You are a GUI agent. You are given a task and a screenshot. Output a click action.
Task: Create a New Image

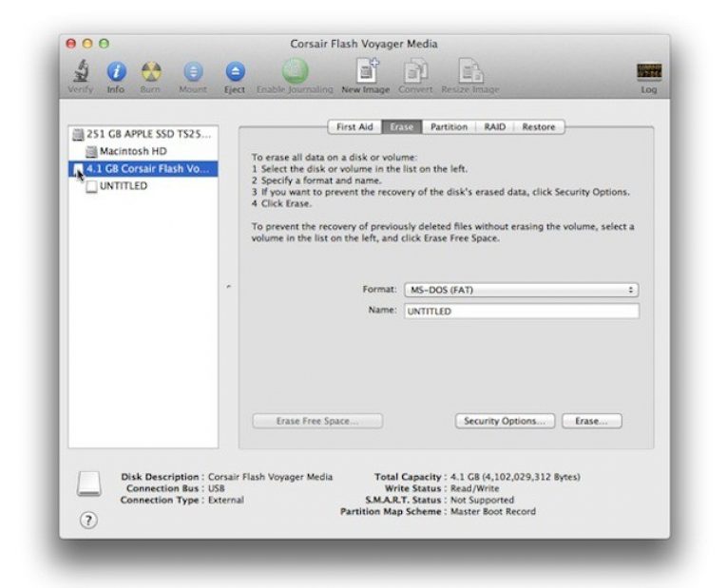coord(366,71)
